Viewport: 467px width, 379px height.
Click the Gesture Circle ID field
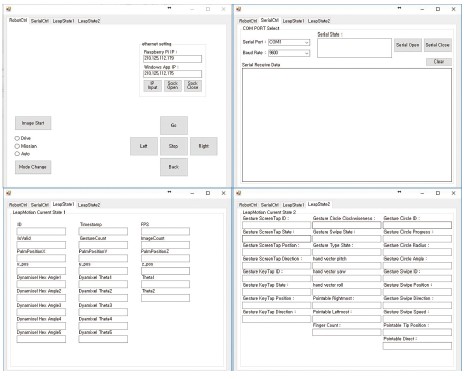pos(417,225)
